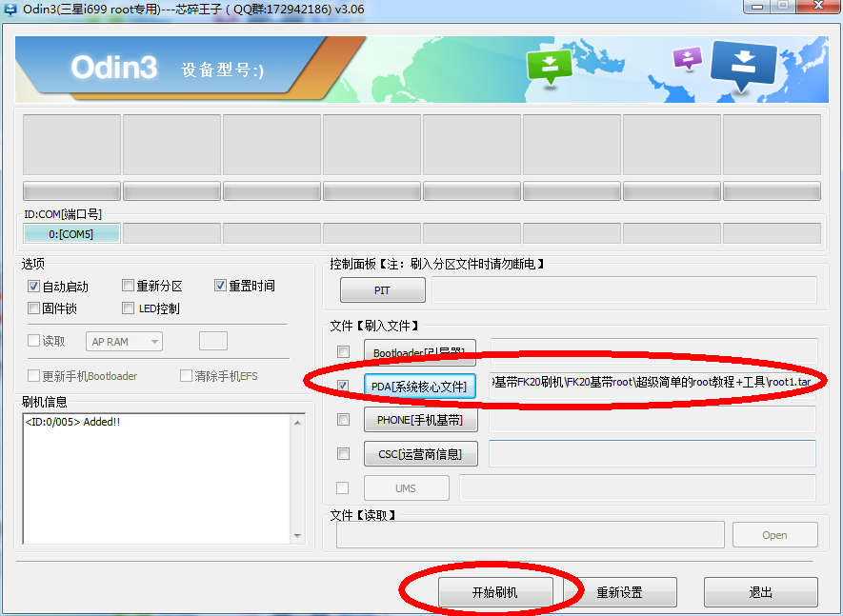The image size is (843, 616).
Task: Click 开始刷机 to start flashing
Action: point(495,592)
